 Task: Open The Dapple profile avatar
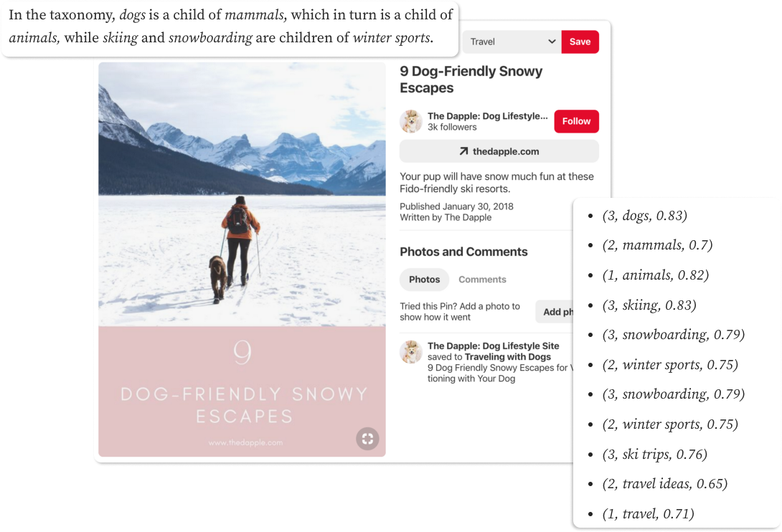(412, 121)
